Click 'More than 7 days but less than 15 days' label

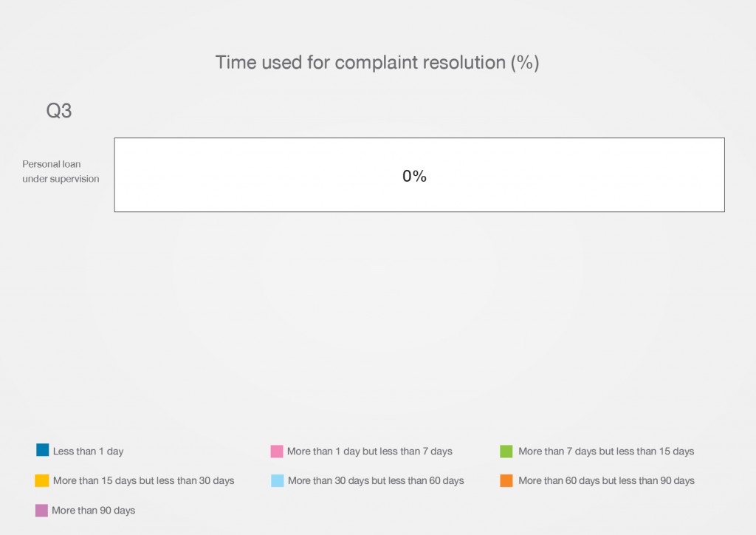tap(606, 451)
